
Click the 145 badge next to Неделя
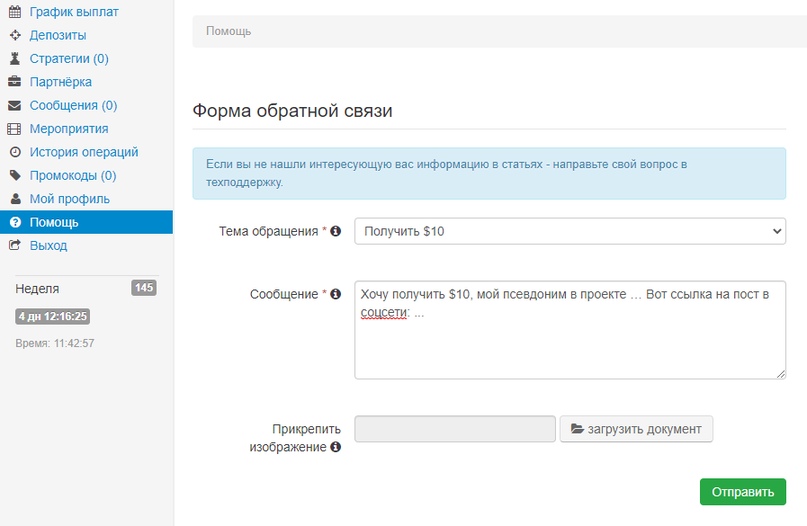[144, 288]
